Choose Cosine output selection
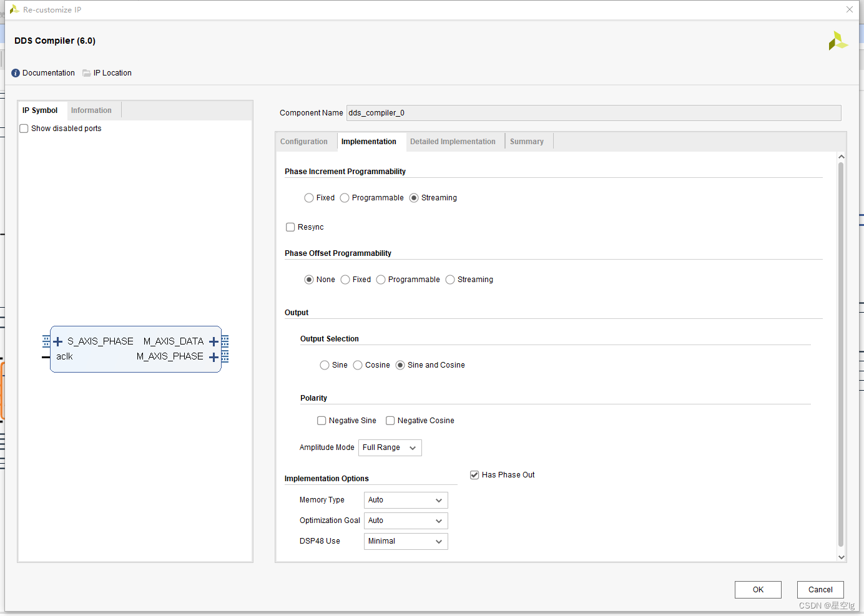The height and width of the screenshot is (616, 864). [358, 365]
